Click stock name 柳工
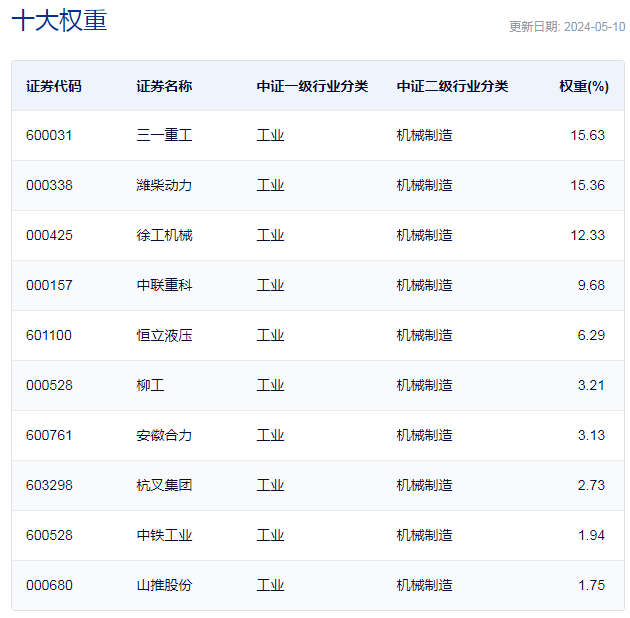 [150, 385]
